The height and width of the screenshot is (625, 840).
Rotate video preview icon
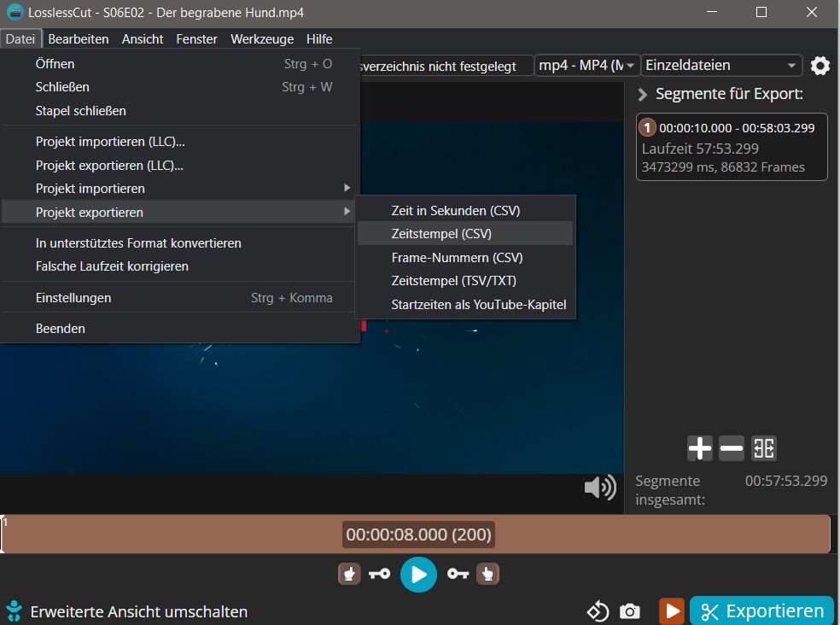tap(598, 611)
